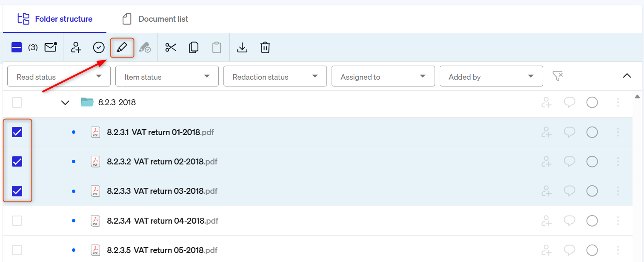Toggle status circle for VAT return 04-2018
Viewport: 644px width, 262px height.
(x=592, y=221)
